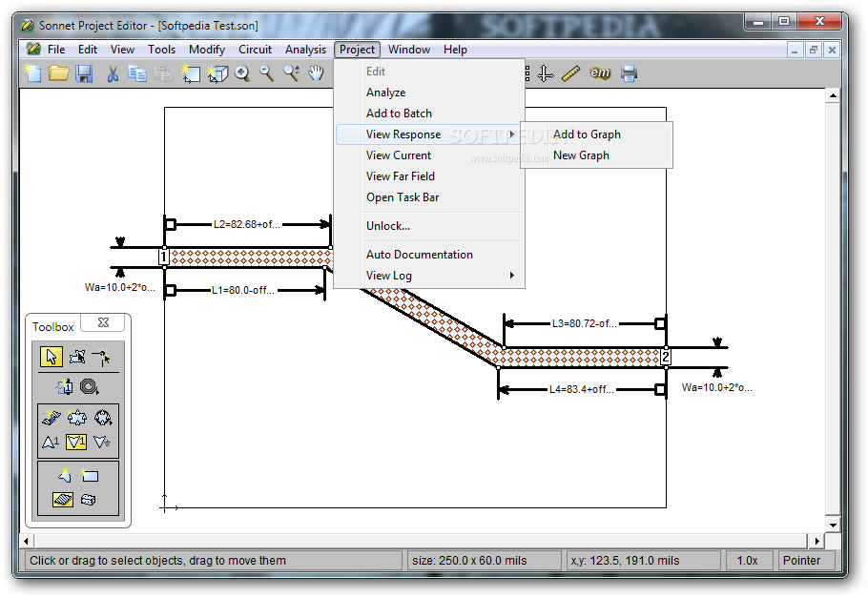Open the Edit menu

coord(88,50)
